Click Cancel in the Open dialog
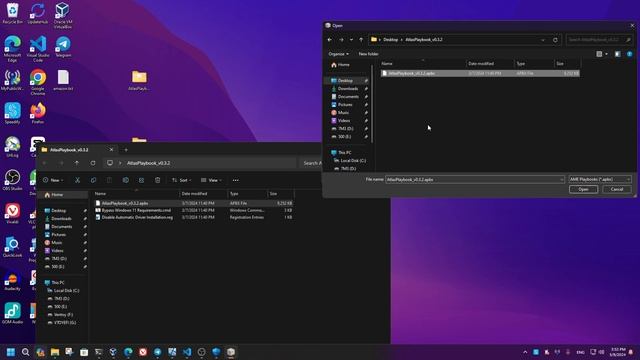Viewport: 640px width, 360px height. 617,189
